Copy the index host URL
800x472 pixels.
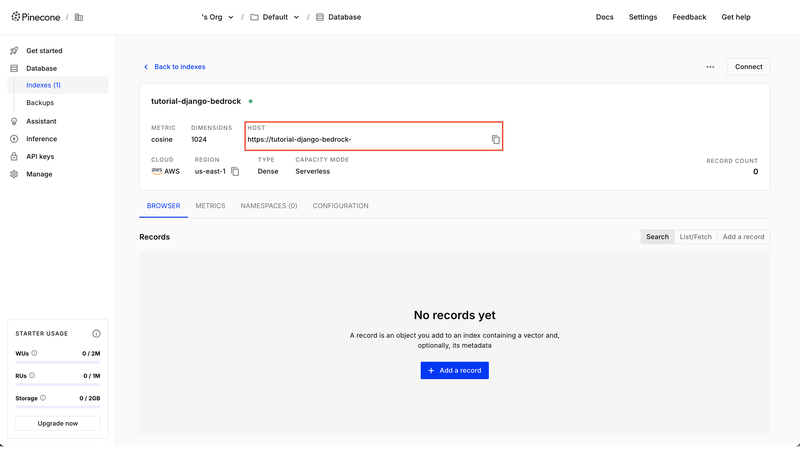pyautogui.click(x=495, y=139)
